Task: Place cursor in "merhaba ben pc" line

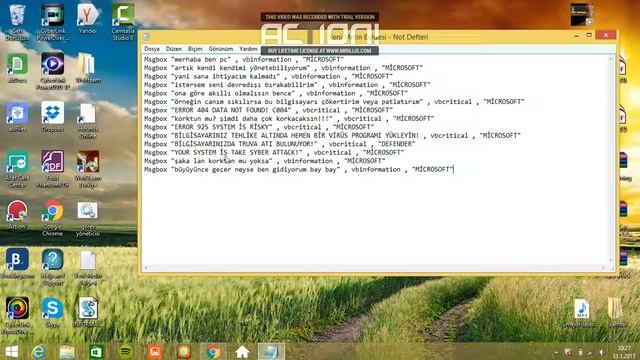Action: click(244, 60)
